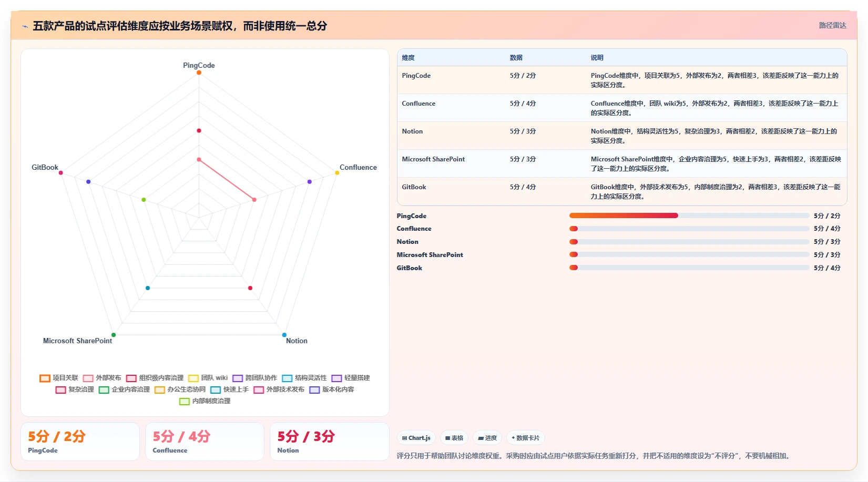Click the orange data point at the PingCode vertex
Viewport: 868px width, 482px height.
(199, 73)
